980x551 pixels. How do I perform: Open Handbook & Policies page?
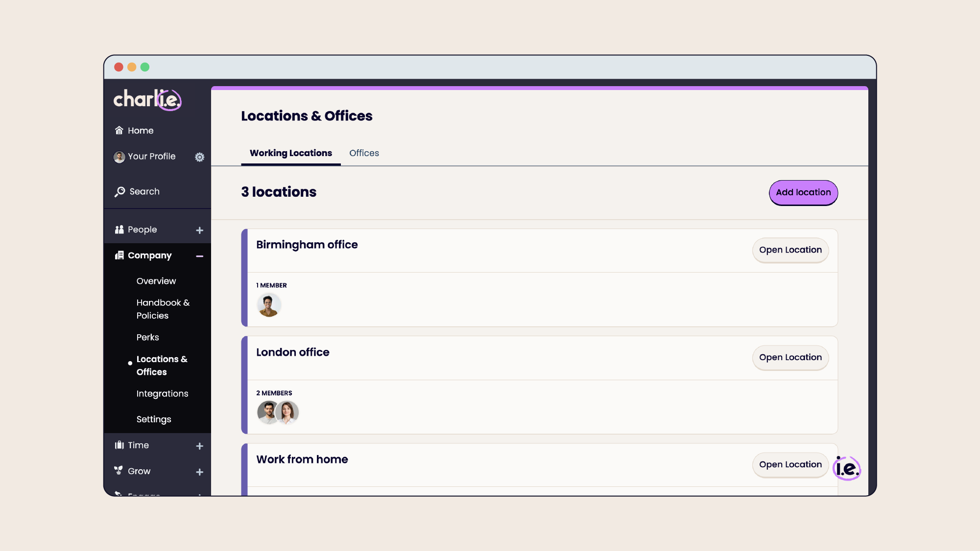(x=163, y=309)
